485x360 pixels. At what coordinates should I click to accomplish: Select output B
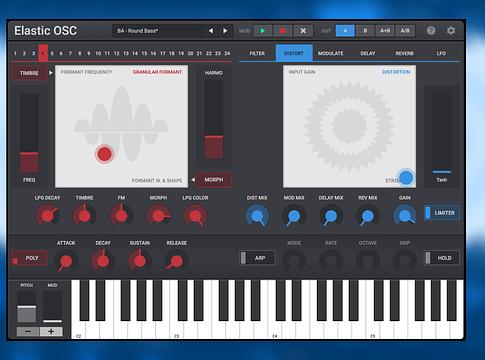pyautogui.click(x=365, y=31)
